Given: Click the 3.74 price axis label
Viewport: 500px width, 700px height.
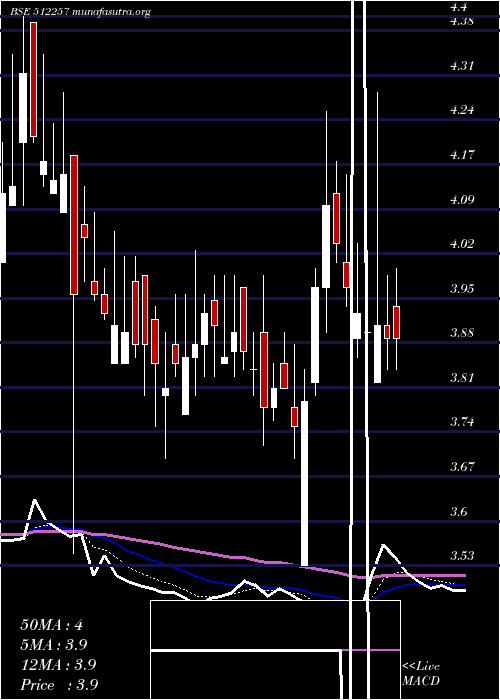Looking at the screenshot, I should pyautogui.click(x=462, y=422).
